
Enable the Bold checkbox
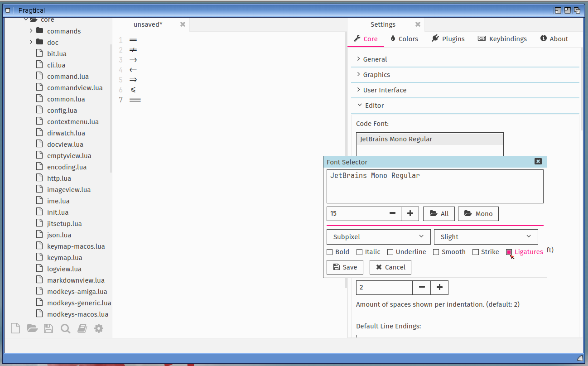(330, 252)
